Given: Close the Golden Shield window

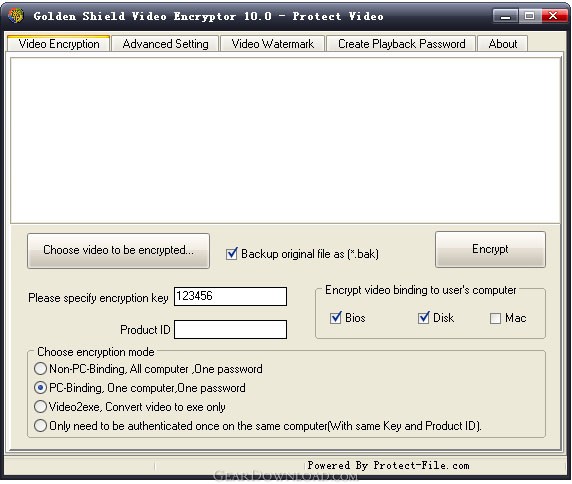Looking at the screenshot, I should [x=554, y=16].
